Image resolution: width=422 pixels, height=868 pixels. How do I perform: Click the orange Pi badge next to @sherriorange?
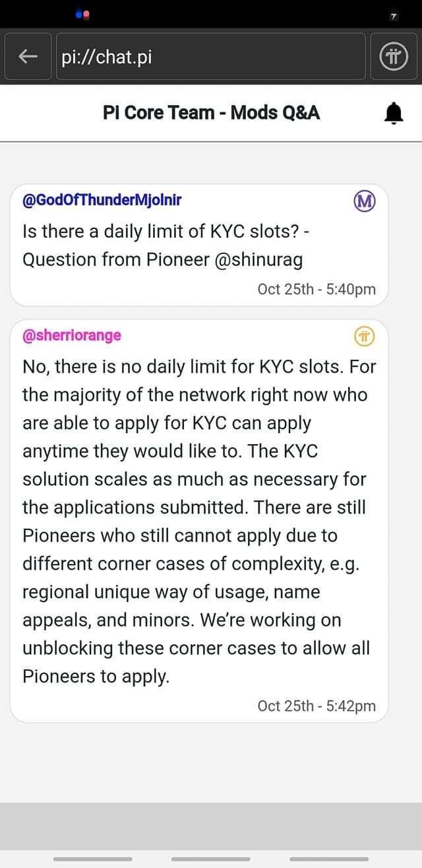click(364, 337)
